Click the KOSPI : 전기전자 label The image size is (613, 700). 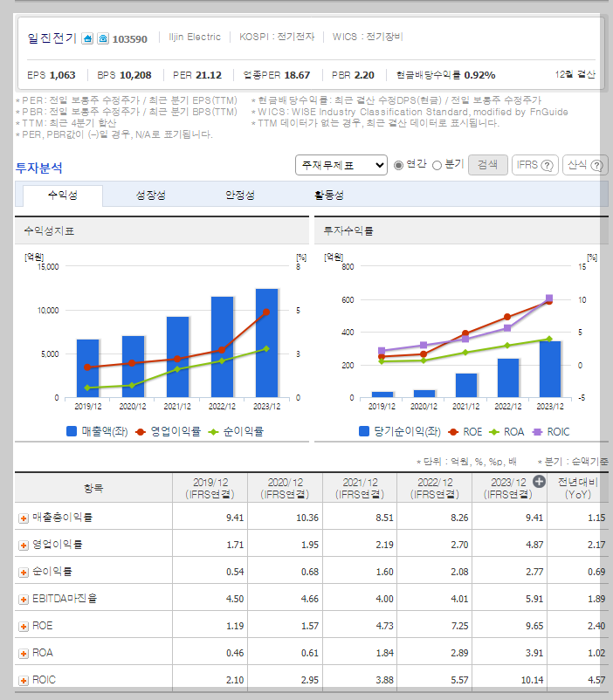pos(277,37)
